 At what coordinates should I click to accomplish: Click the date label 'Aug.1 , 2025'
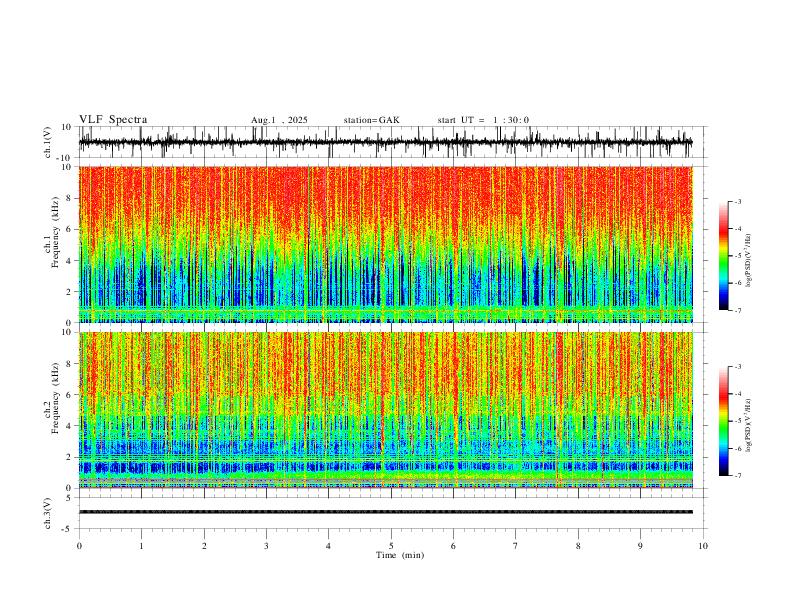(x=279, y=120)
